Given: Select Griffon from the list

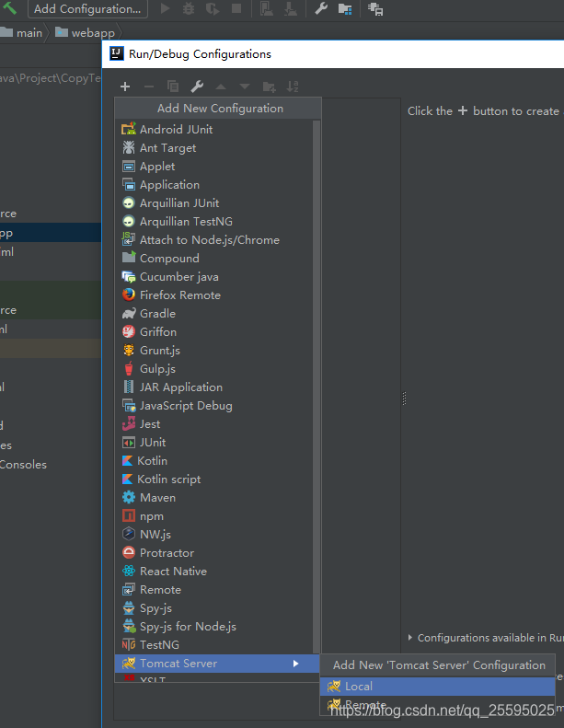Looking at the screenshot, I should coord(217,332).
